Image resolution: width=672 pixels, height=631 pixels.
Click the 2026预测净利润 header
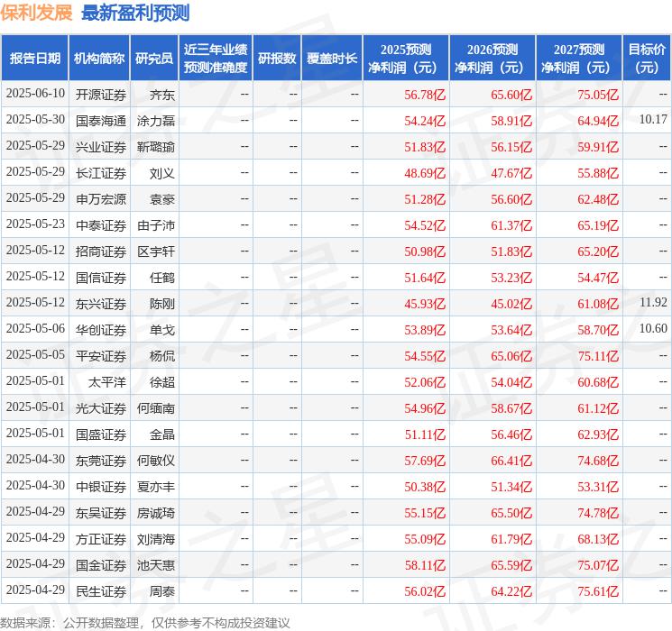pos(492,59)
